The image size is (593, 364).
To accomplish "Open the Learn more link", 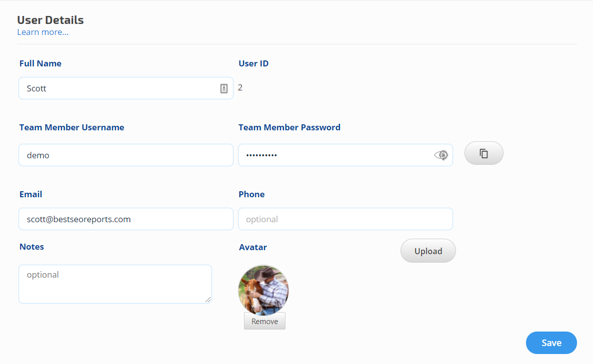I will click(x=43, y=32).
